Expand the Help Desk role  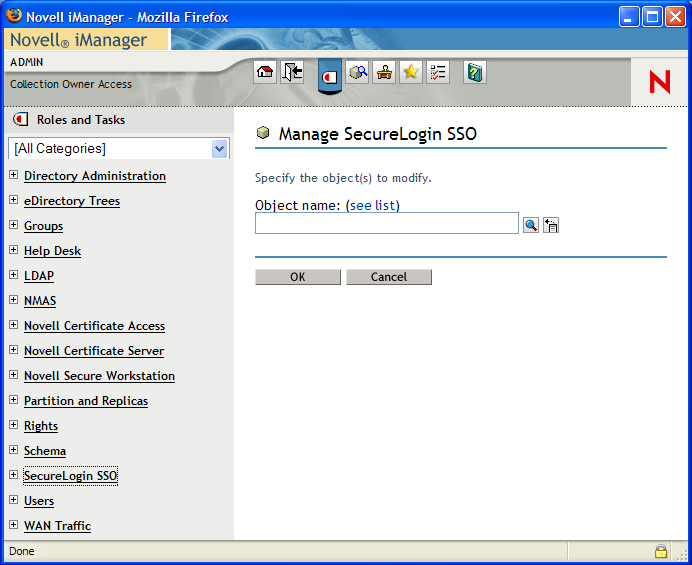tap(14, 250)
